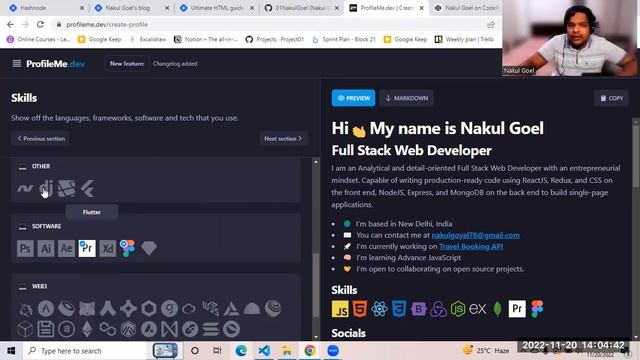
Task: Deselect the checked Premiere Pro skill
Action: pyautogui.click(x=87, y=248)
